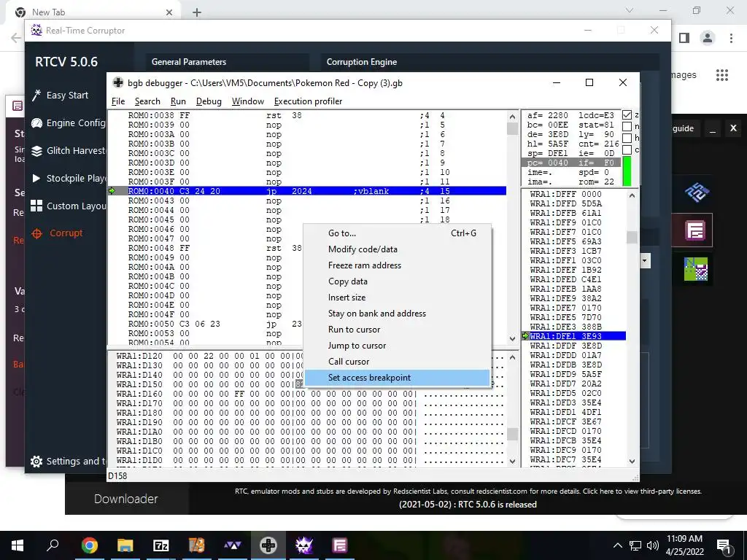
Task: Click the green CPU meter bar
Action: (627, 171)
